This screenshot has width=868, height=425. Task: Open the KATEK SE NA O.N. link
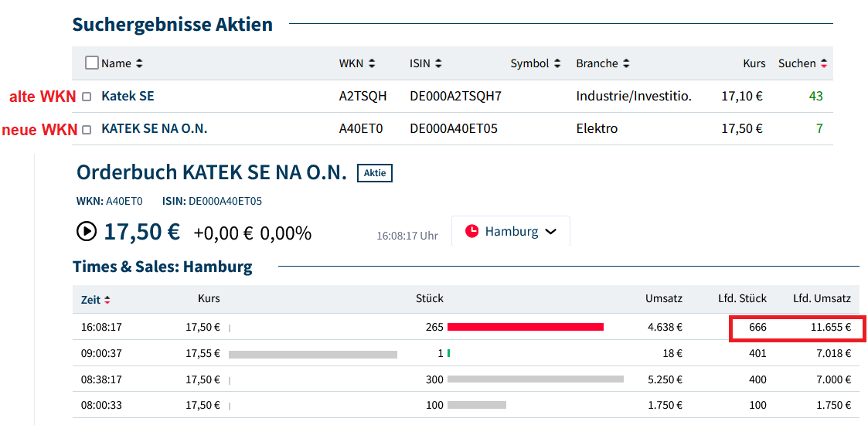(154, 129)
